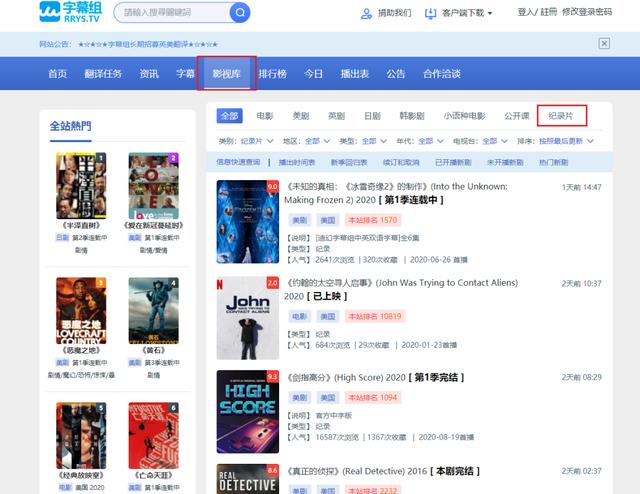
Task: Expand the 类别 纪录片 filter dropdown
Action: tap(257, 141)
